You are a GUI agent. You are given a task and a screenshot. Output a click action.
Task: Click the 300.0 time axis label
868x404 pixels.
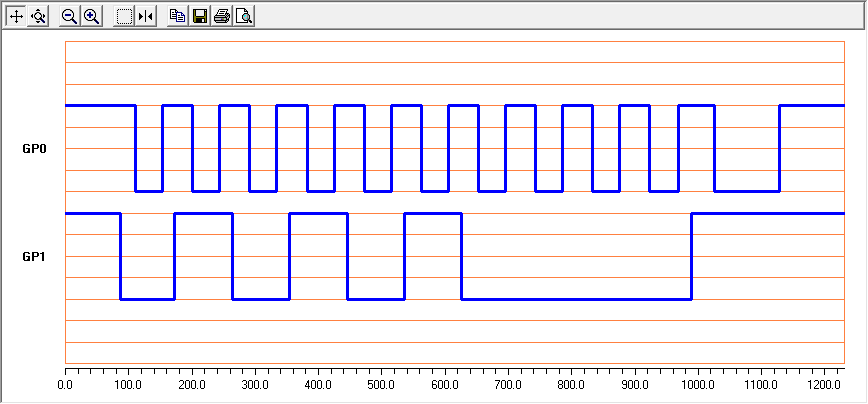tap(255, 384)
